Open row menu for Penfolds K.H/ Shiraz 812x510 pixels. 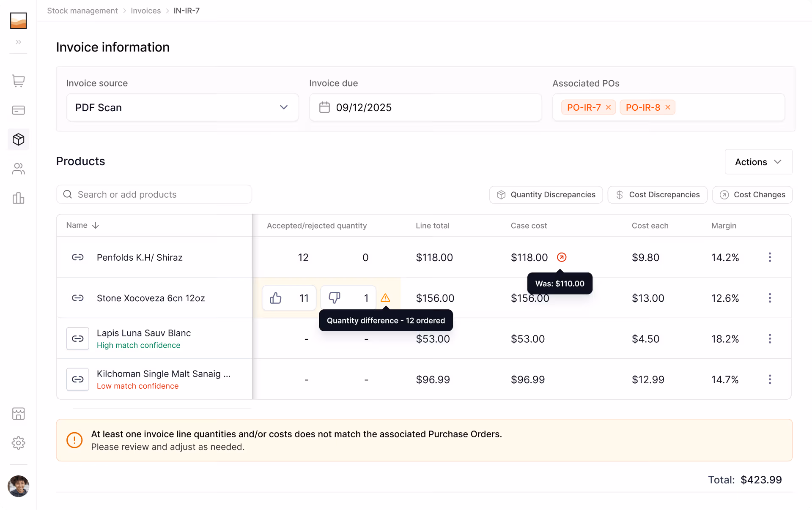[x=770, y=257]
